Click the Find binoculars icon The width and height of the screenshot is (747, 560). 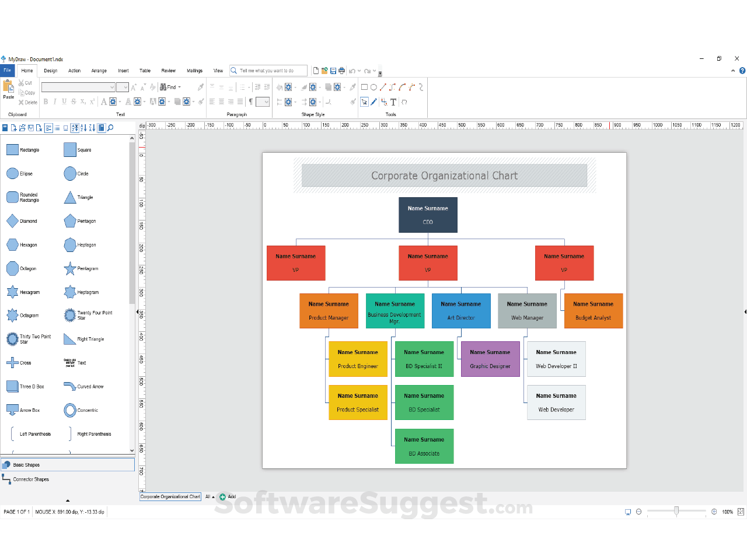(x=164, y=87)
